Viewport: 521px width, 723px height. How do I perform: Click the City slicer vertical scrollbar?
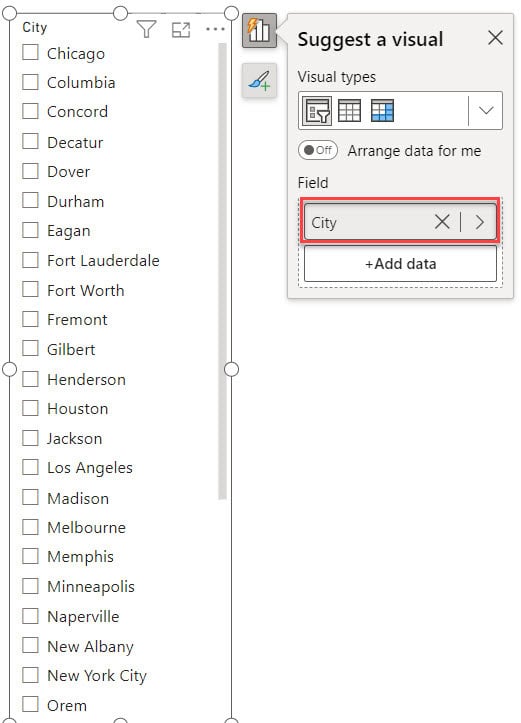point(222,271)
